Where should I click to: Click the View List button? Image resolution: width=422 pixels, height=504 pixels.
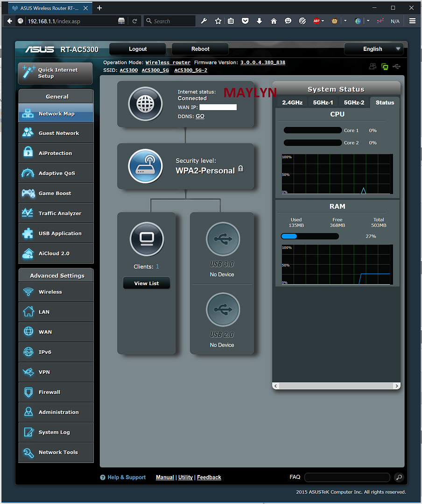tap(147, 283)
